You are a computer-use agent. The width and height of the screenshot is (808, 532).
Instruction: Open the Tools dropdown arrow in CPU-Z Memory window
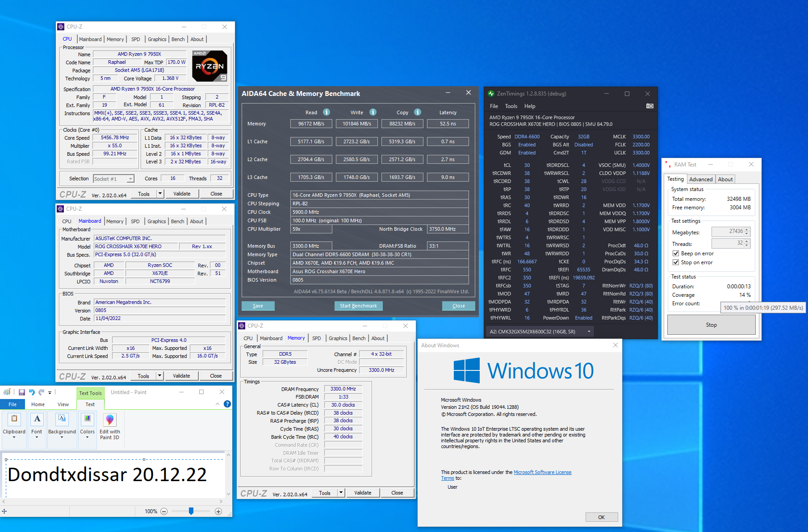point(341,493)
